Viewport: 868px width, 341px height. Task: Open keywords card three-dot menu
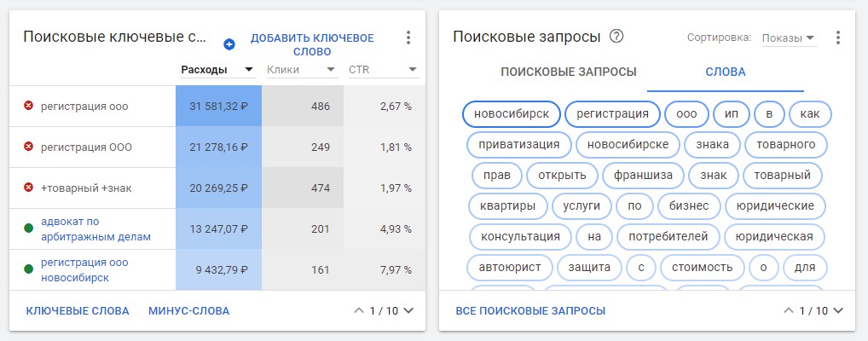coord(408,38)
